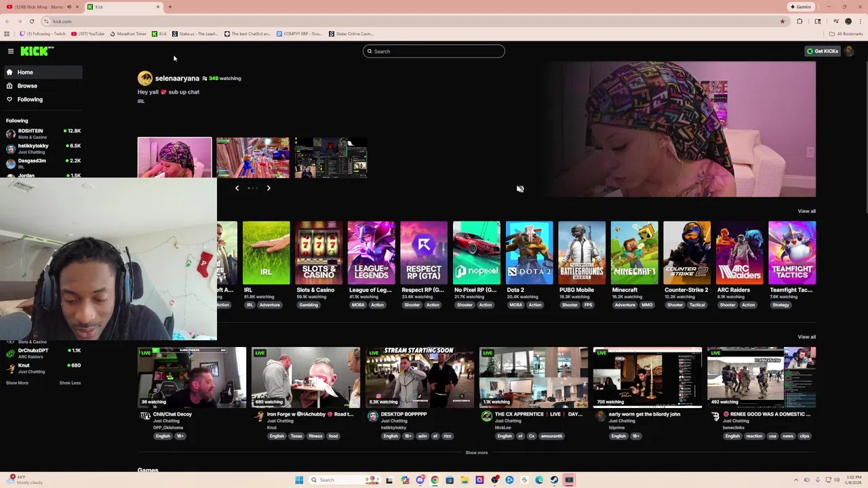Open early worm get the bilordy stream
The image size is (868, 488).
(648, 378)
